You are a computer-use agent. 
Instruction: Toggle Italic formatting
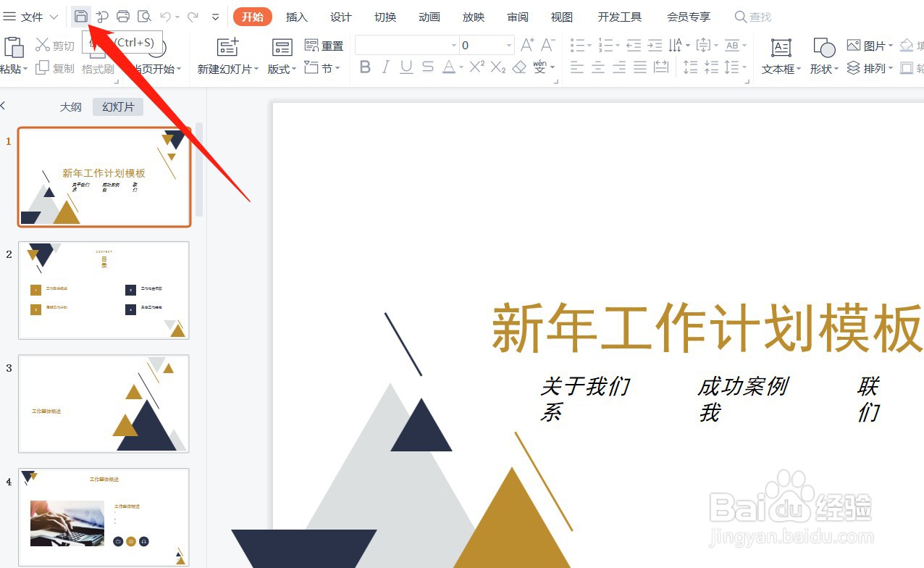coord(386,67)
